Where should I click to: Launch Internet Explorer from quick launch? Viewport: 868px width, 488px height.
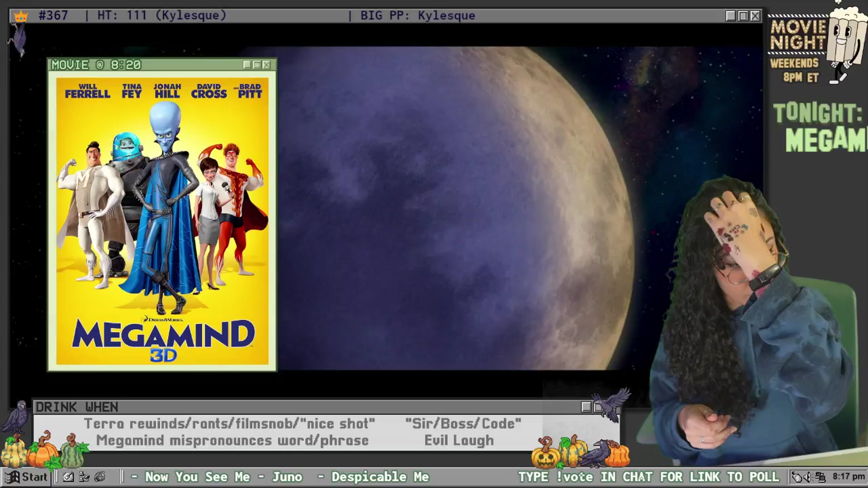(x=100, y=477)
